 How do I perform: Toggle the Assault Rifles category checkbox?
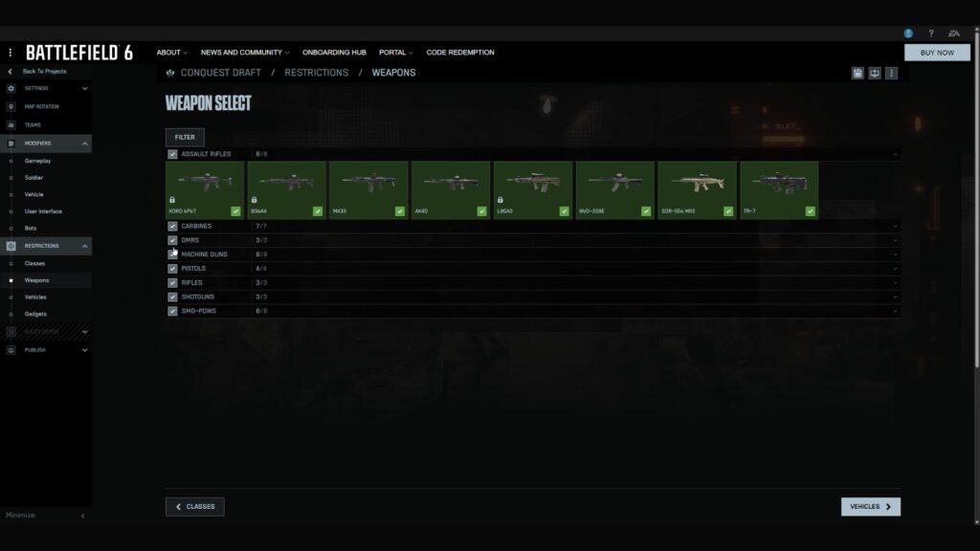pos(172,154)
